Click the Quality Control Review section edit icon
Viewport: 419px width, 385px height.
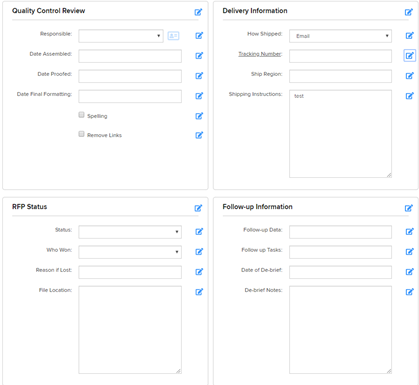coord(198,12)
